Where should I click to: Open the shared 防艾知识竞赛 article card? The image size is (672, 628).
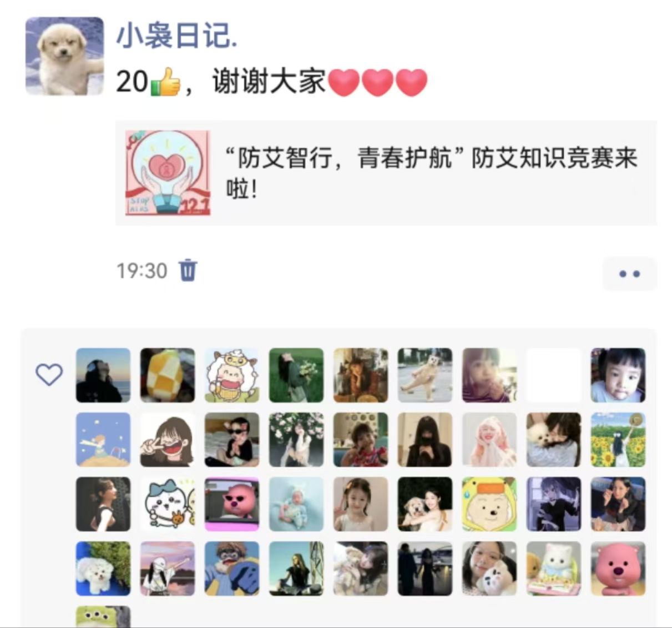[x=386, y=173]
